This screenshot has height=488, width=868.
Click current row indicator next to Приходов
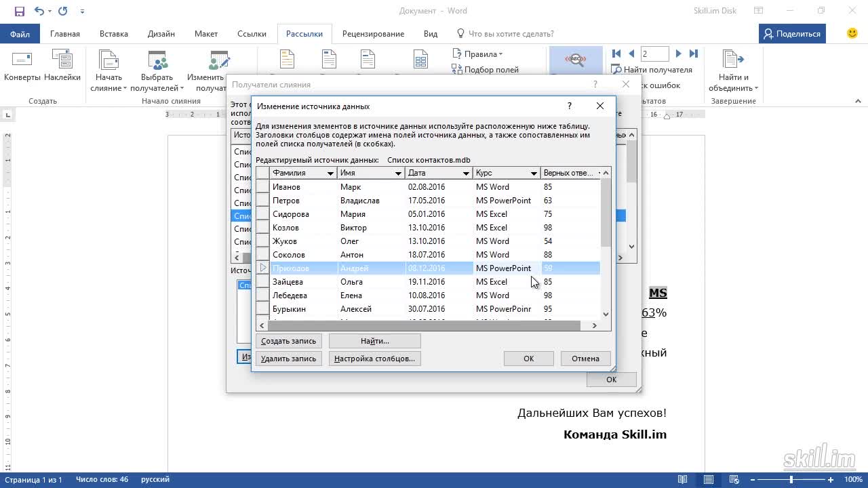tap(263, 268)
